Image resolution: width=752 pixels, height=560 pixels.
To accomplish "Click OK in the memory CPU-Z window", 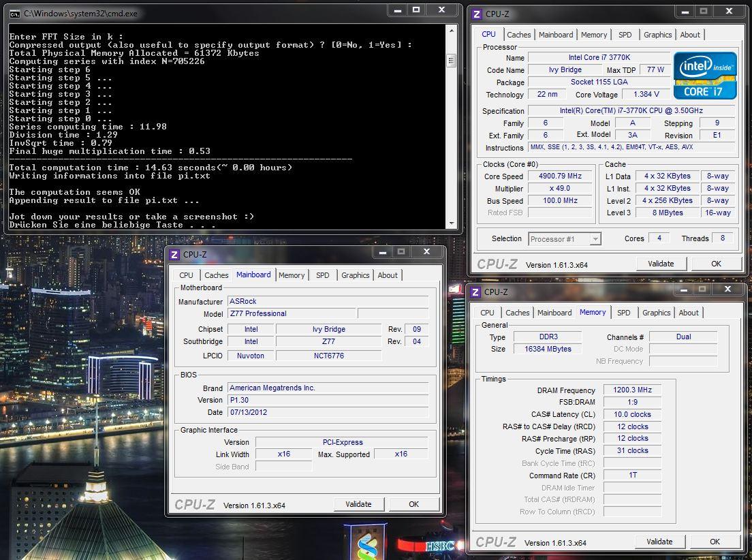I will point(715,542).
